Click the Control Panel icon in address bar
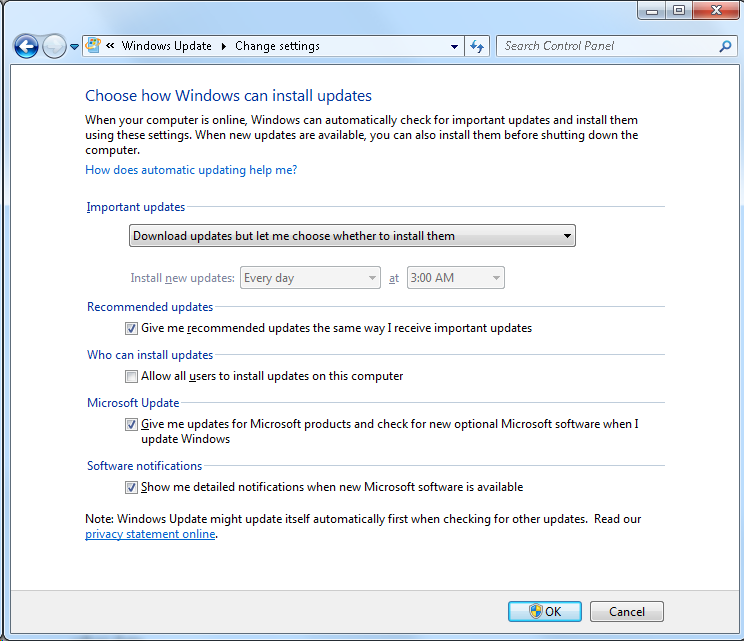This screenshot has height=641, width=744. [x=94, y=46]
